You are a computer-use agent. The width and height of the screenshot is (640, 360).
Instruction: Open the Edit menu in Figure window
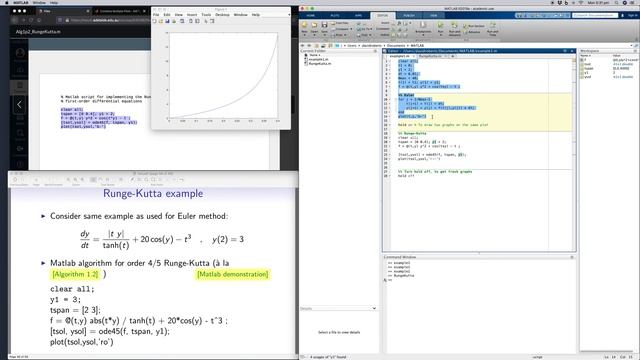pyautogui.click(x=167, y=15)
